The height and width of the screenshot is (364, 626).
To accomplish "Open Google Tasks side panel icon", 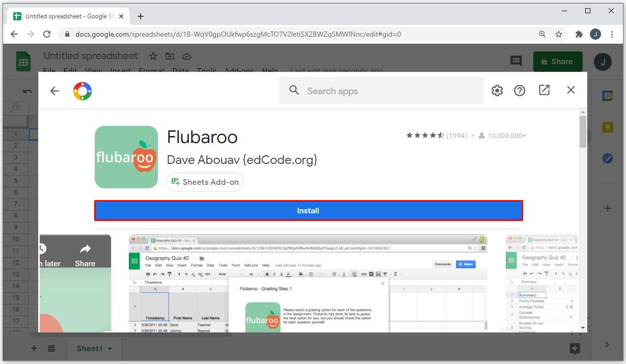I will click(607, 158).
